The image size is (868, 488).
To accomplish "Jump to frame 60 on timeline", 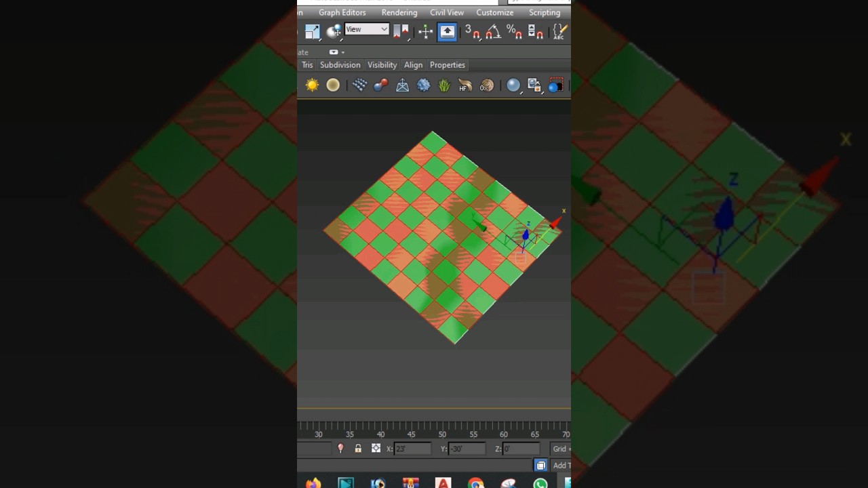I will [504, 434].
